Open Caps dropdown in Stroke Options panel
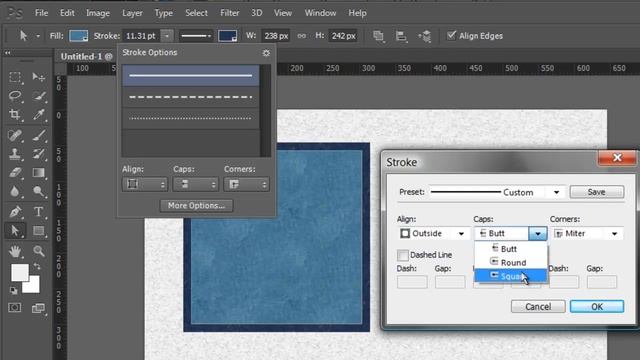Screen dimensions: 640x360 pos(196,184)
